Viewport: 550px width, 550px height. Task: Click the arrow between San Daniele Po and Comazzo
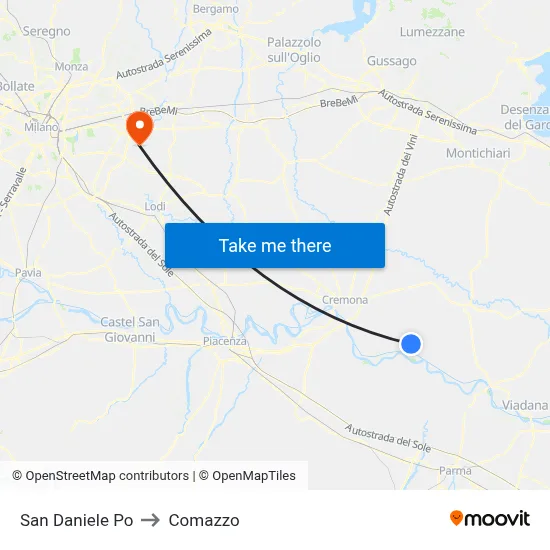150,520
